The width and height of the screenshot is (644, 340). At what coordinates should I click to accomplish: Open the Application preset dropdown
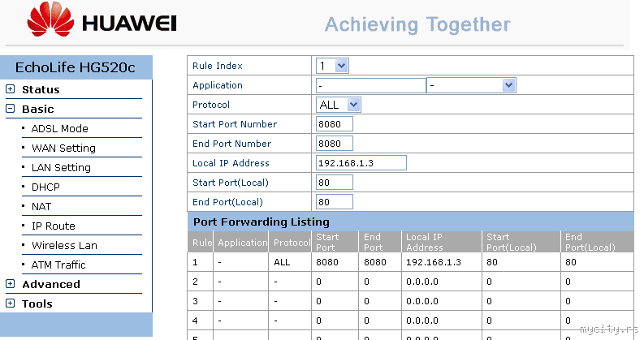[471, 85]
